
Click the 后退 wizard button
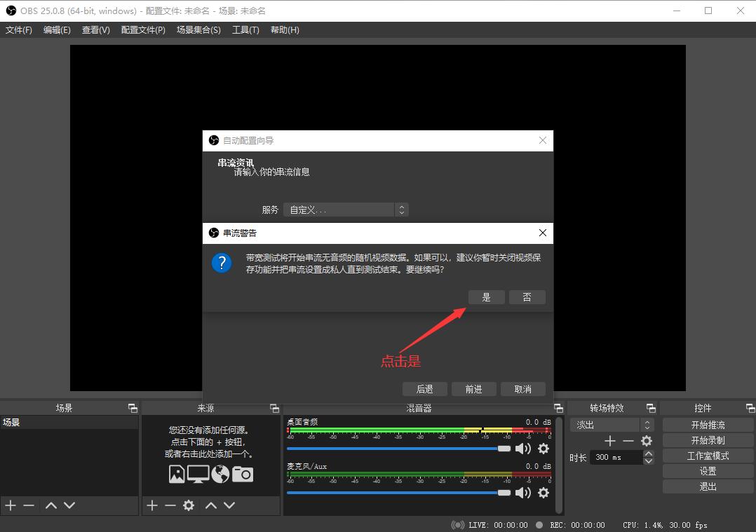click(x=424, y=389)
